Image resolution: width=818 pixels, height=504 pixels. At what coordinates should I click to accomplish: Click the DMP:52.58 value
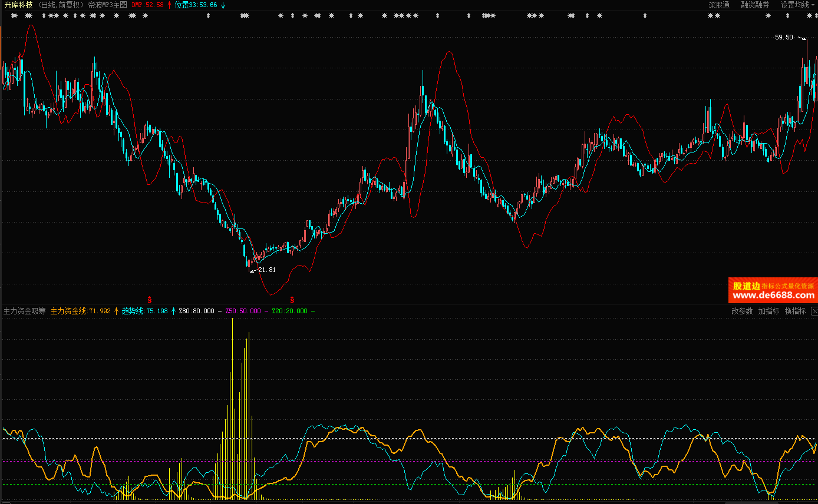(x=147, y=5)
